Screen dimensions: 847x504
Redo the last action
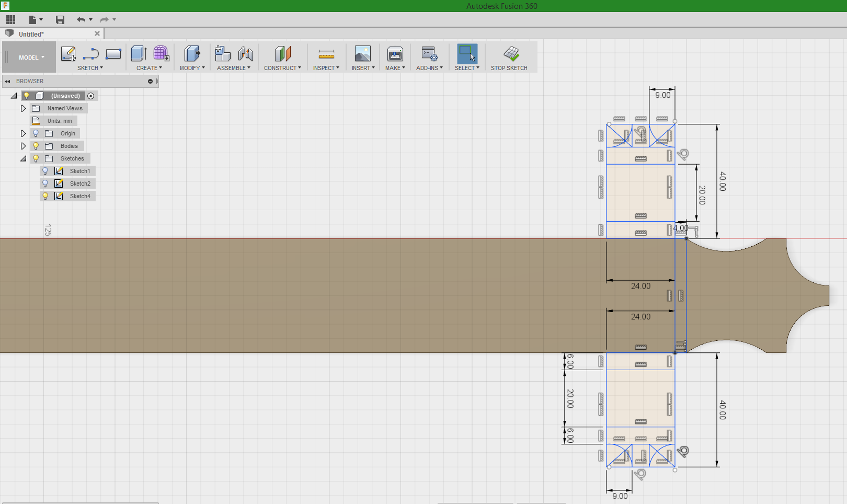pyautogui.click(x=105, y=20)
